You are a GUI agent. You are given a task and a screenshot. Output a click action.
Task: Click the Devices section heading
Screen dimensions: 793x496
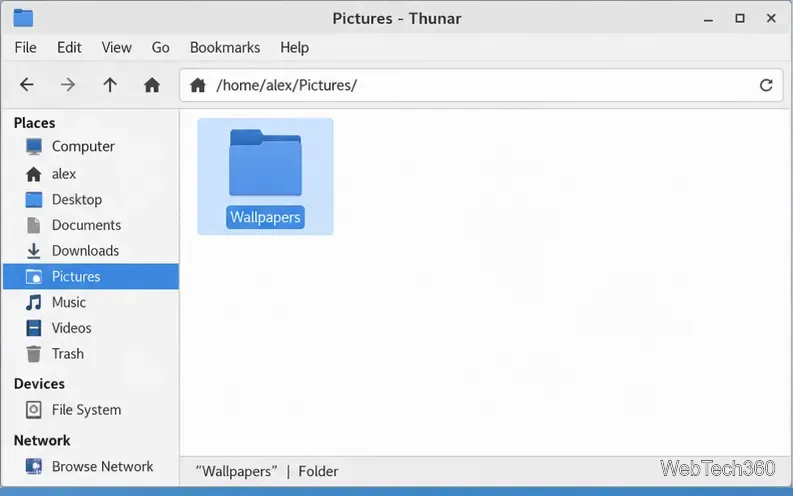click(39, 384)
